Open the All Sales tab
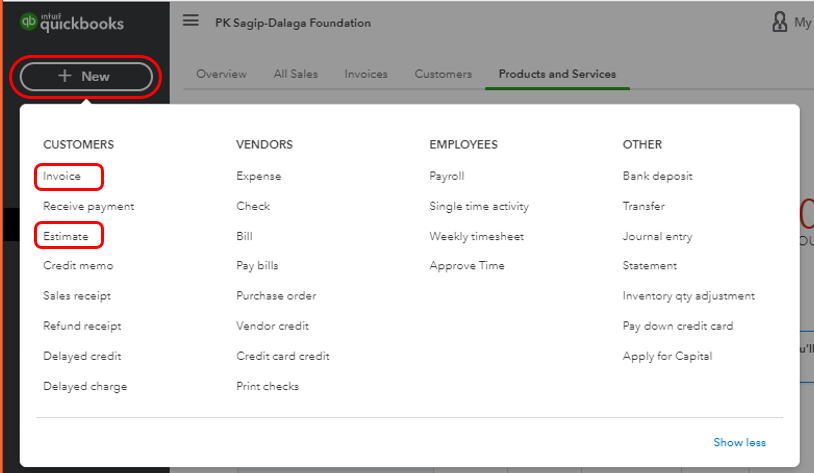The height and width of the screenshot is (473, 814). 297,74
